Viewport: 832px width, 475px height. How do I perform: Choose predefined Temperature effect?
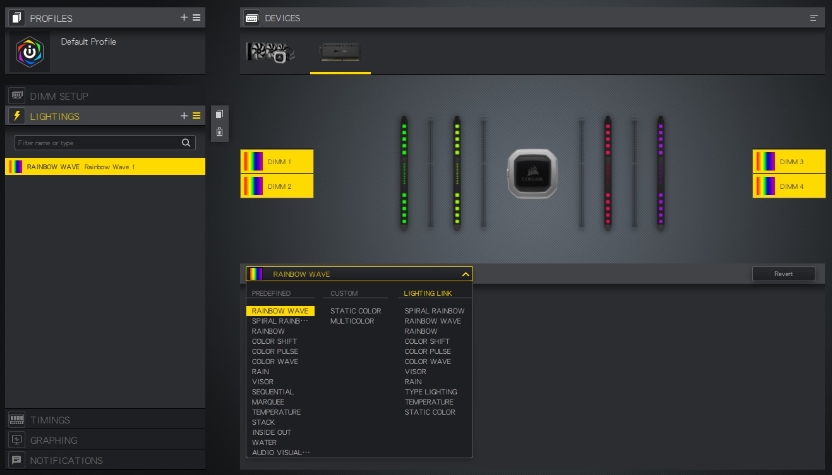(276, 412)
